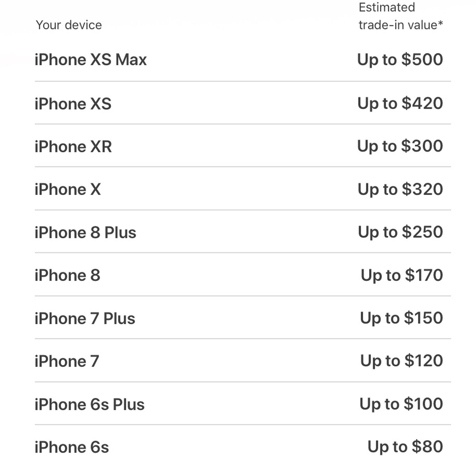Click the "Up to $500" trade-in value

[400, 60]
